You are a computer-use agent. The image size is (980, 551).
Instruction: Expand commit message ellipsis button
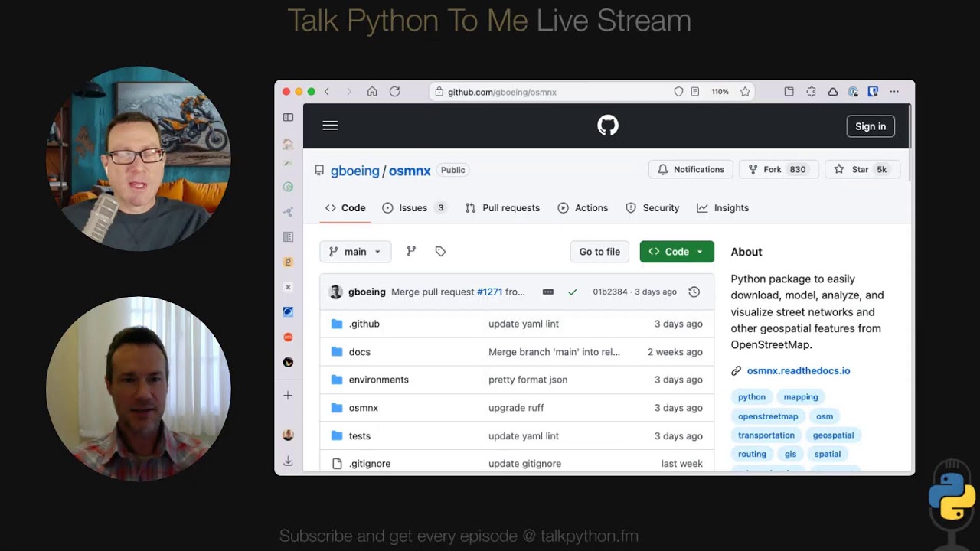pos(548,292)
